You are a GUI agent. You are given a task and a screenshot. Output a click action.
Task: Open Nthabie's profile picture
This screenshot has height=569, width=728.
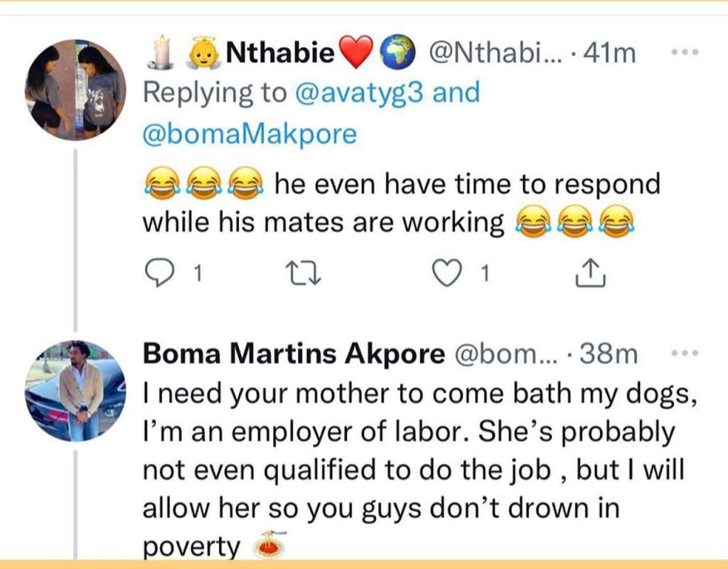click(x=75, y=89)
